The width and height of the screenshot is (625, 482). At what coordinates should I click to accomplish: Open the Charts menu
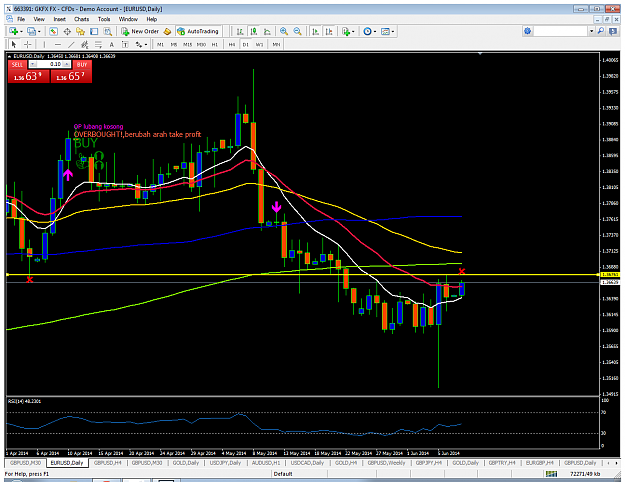point(81,19)
